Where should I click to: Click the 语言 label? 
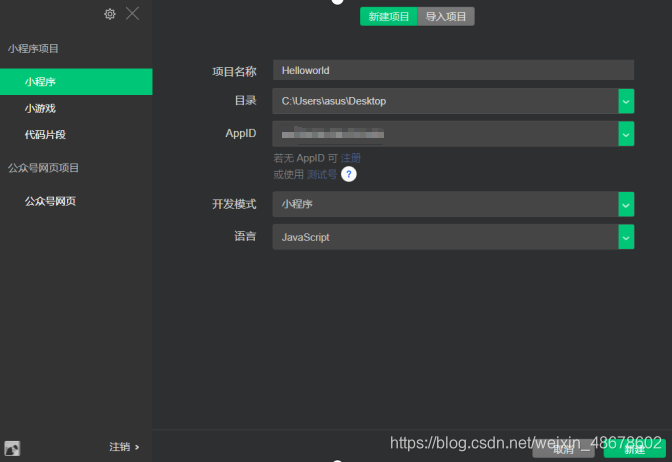coord(245,236)
